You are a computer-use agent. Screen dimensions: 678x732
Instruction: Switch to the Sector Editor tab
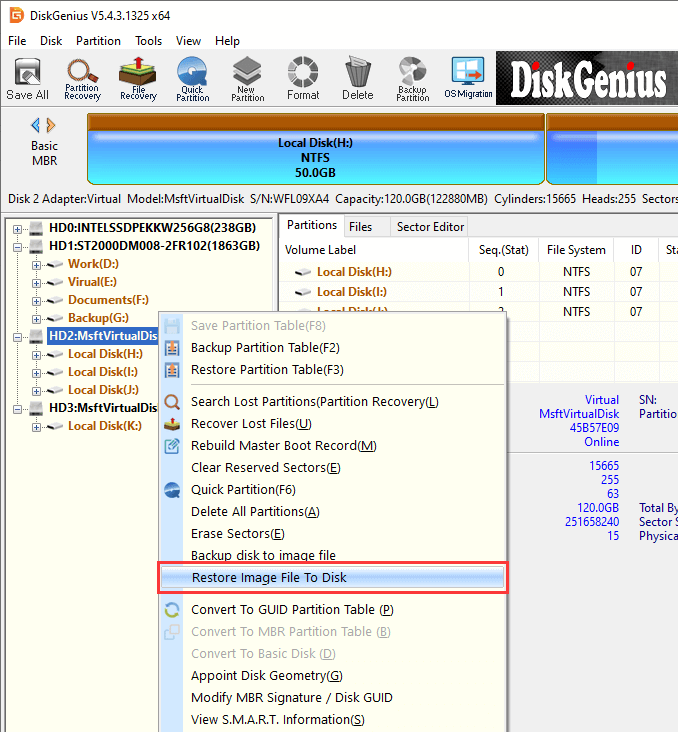coord(430,227)
